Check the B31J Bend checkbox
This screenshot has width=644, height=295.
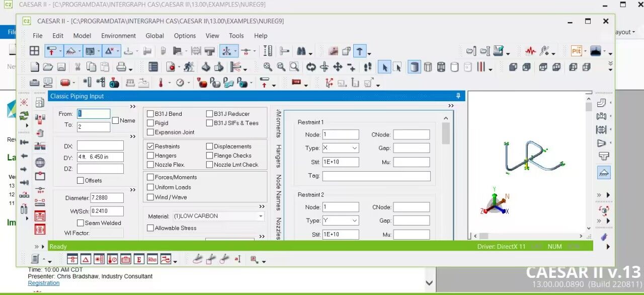tap(150, 114)
